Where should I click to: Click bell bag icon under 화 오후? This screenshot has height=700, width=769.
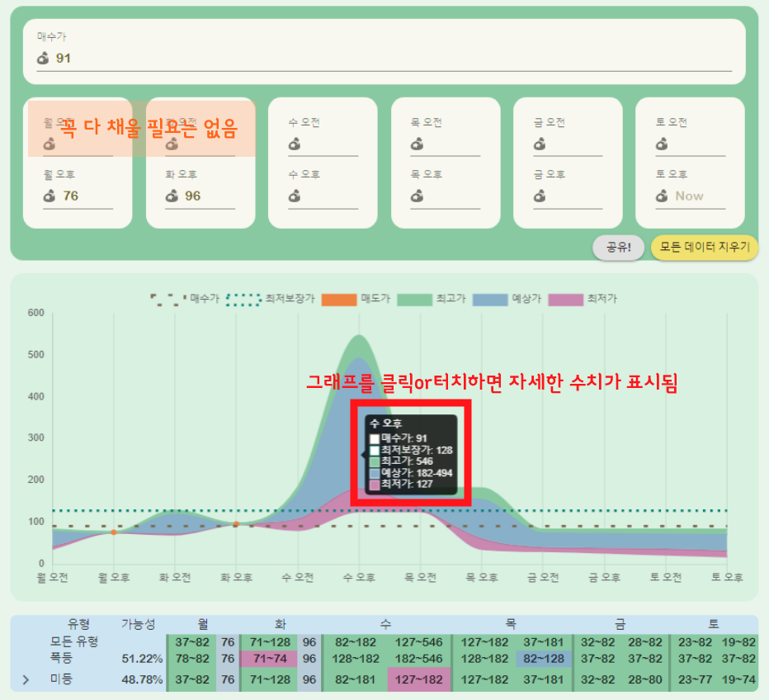tap(172, 196)
